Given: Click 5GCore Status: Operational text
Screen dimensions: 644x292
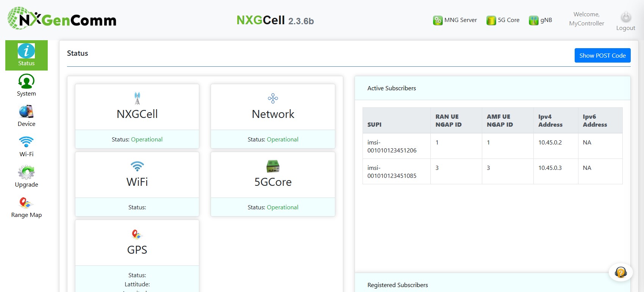Looking at the screenshot, I should click(273, 207).
